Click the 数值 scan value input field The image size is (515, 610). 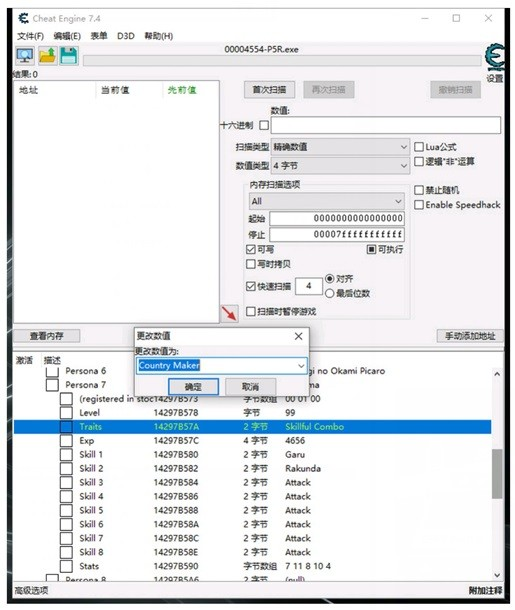point(386,125)
